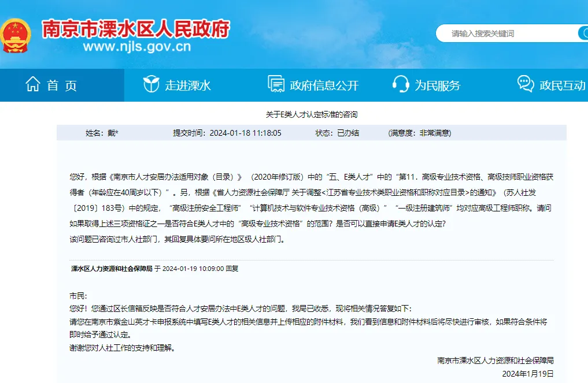Click the magnifier search icon
588x383 pixels.
pos(584,33)
